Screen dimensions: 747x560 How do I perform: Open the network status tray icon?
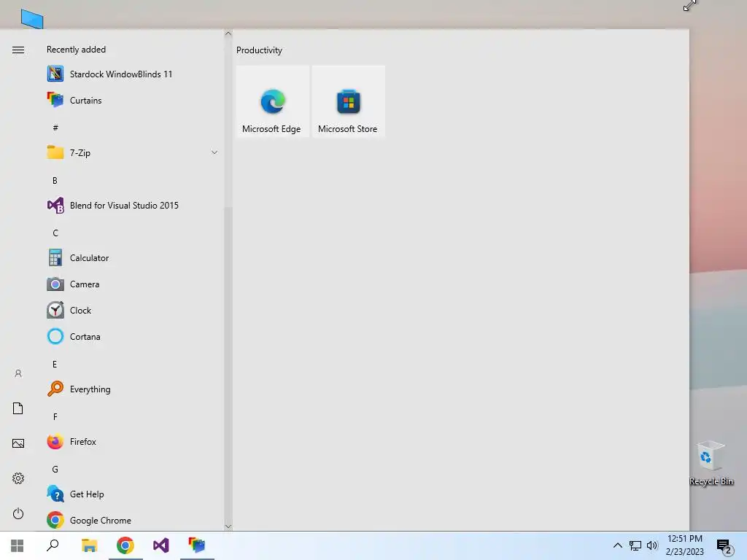point(635,545)
